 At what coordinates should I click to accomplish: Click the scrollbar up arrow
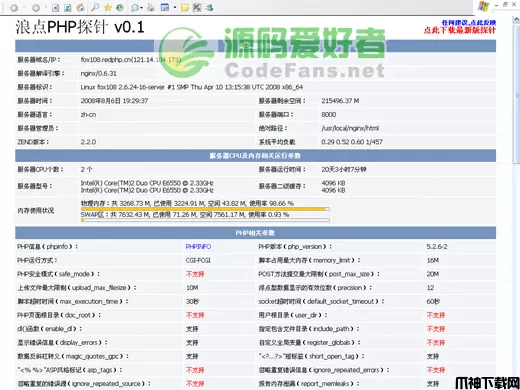516,20
